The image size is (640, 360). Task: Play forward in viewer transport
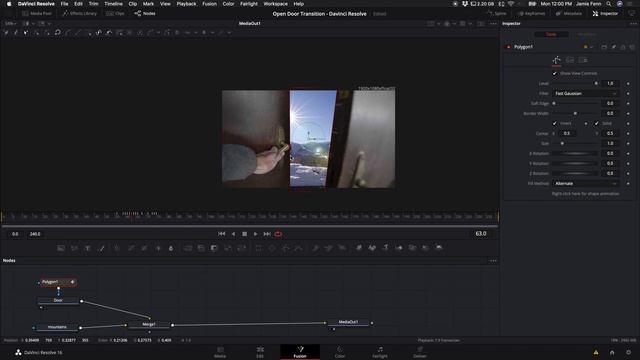(256, 234)
